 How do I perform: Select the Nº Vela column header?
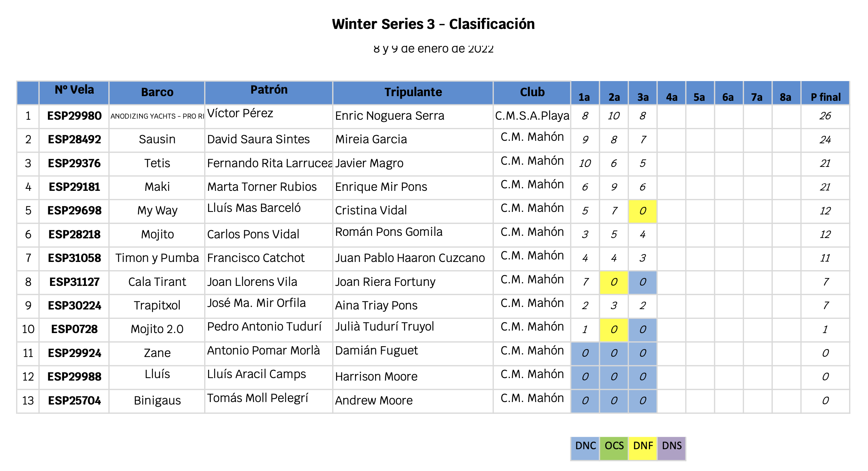pyautogui.click(x=74, y=93)
